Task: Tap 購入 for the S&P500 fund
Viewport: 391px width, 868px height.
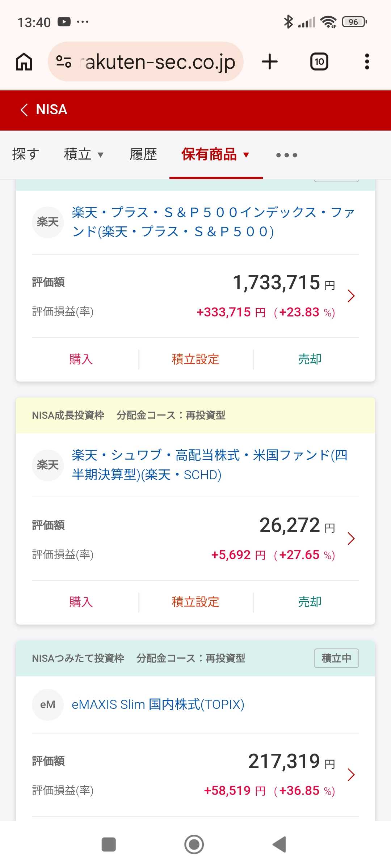Action: tap(81, 359)
